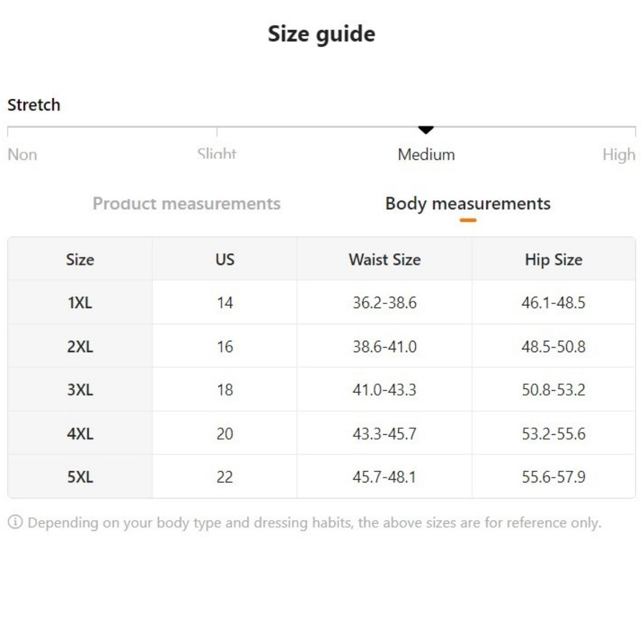The image size is (644, 644).
Task: Select the Body measurements tab
Action: coord(467,204)
